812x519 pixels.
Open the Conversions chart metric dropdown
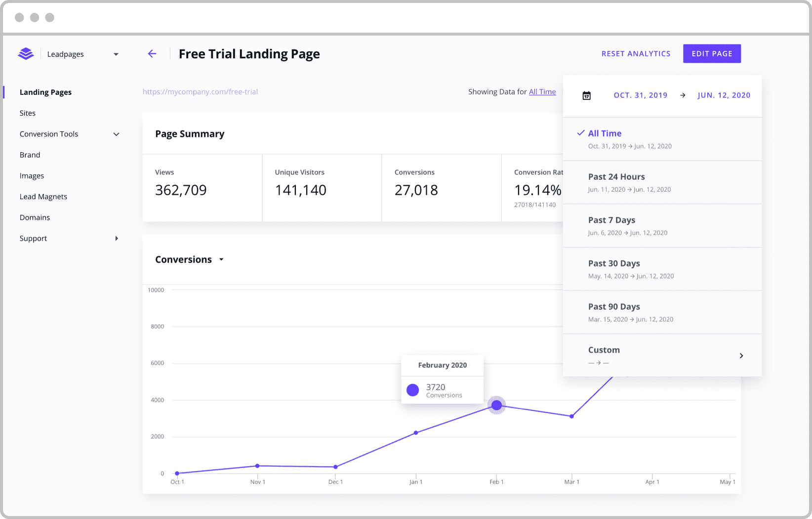(x=221, y=259)
